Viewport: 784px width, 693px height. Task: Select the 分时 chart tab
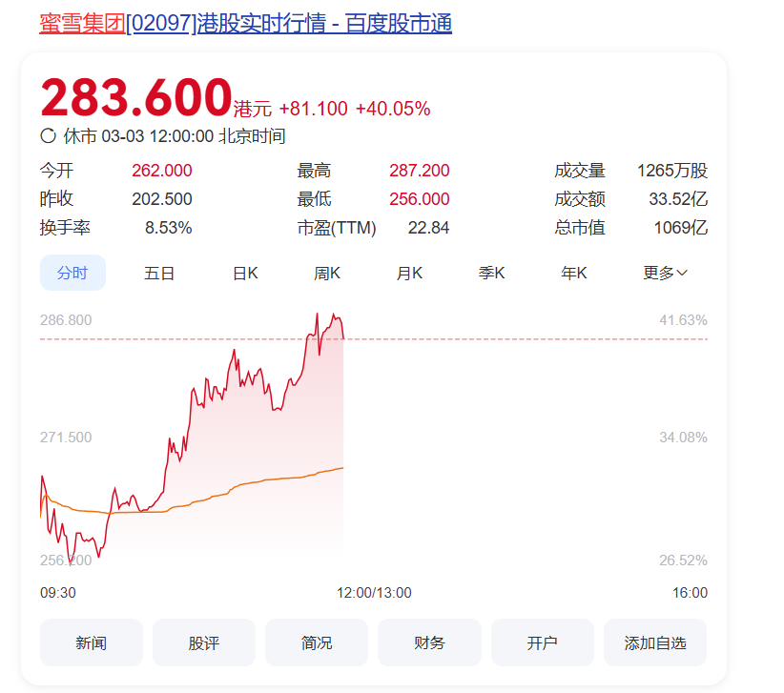72,273
